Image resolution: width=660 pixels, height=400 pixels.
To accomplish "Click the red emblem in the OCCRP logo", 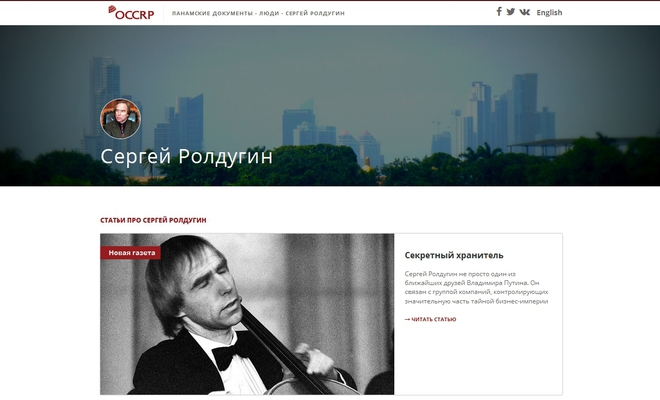I will tap(112, 9).
